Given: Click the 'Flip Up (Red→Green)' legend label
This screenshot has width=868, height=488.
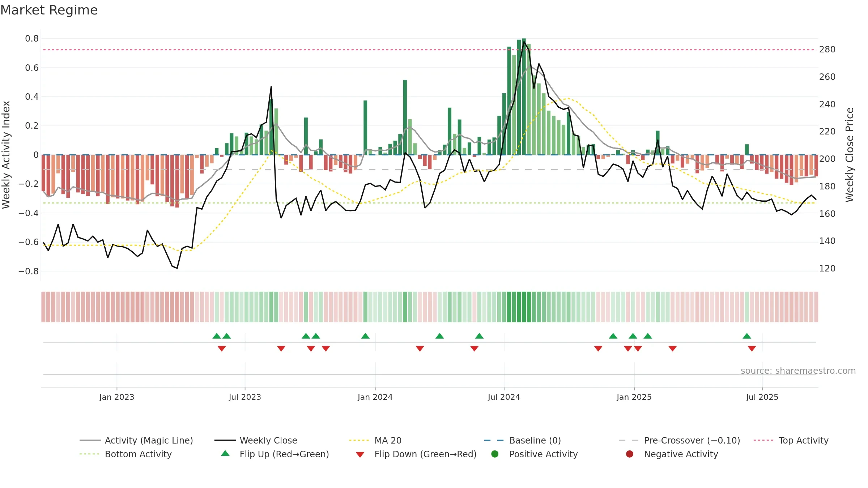Looking at the screenshot, I should tap(284, 454).
